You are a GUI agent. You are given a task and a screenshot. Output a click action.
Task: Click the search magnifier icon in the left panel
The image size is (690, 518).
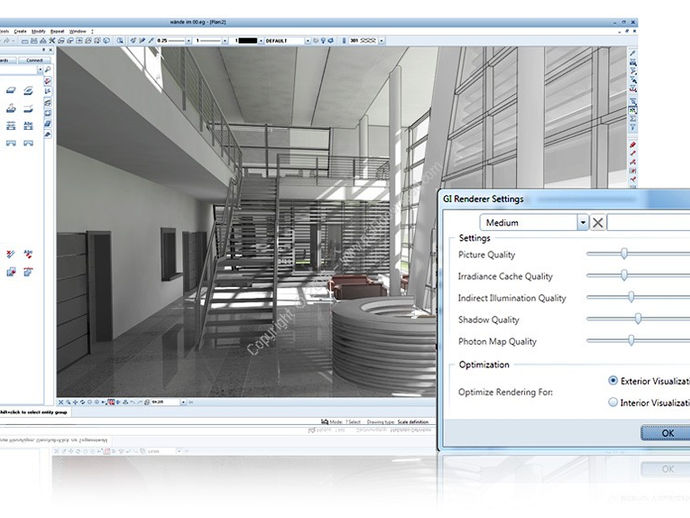[48, 70]
